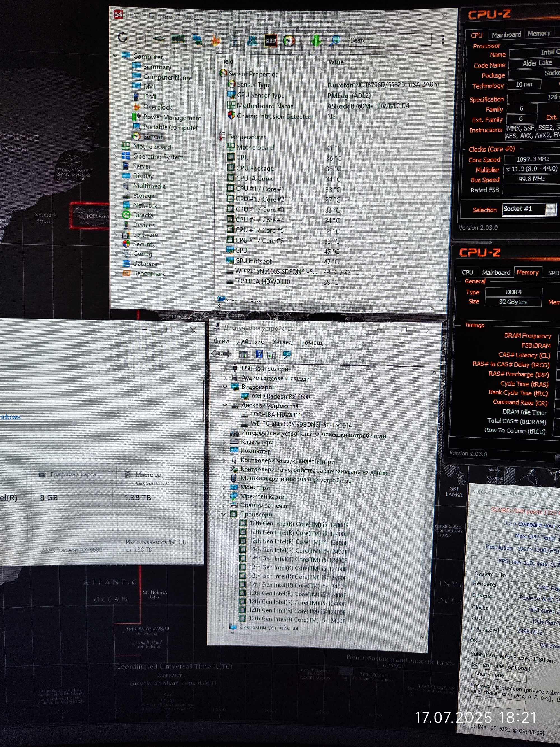
Task: Select AMD Radeon RX 6600 in Device Manager
Action: point(280,396)
